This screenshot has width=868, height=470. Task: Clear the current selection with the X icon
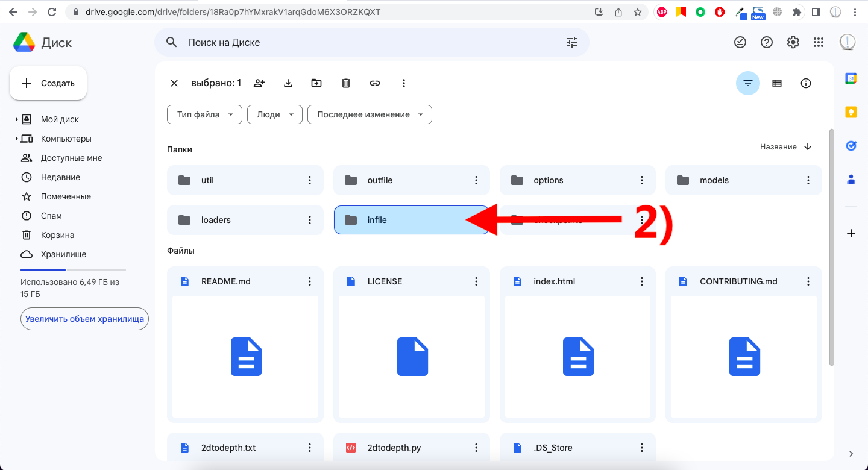point(174,83)
